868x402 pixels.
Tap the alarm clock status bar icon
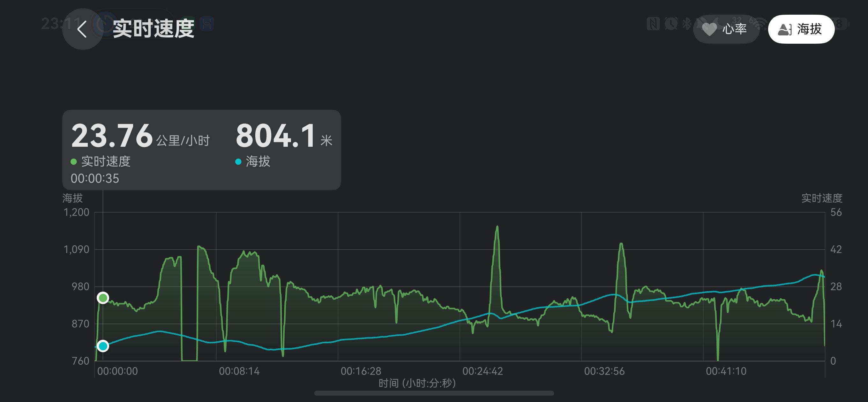[x=671, y=24]
